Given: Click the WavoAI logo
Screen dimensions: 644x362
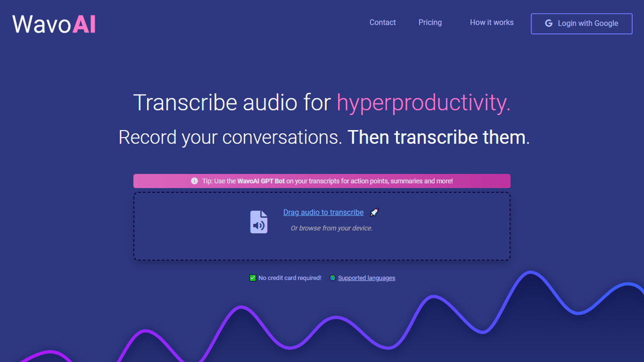Looking at the screenshot, I should [54, 24].
